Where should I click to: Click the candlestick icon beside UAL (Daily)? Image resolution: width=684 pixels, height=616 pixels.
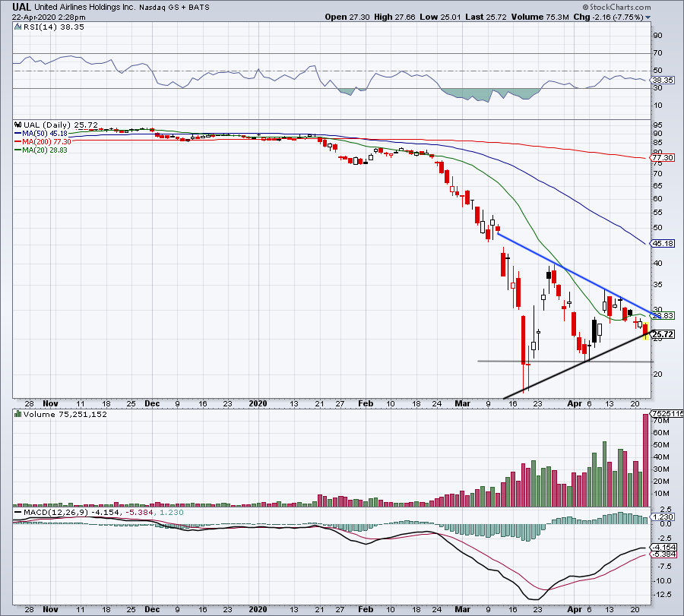pos(18,125)
